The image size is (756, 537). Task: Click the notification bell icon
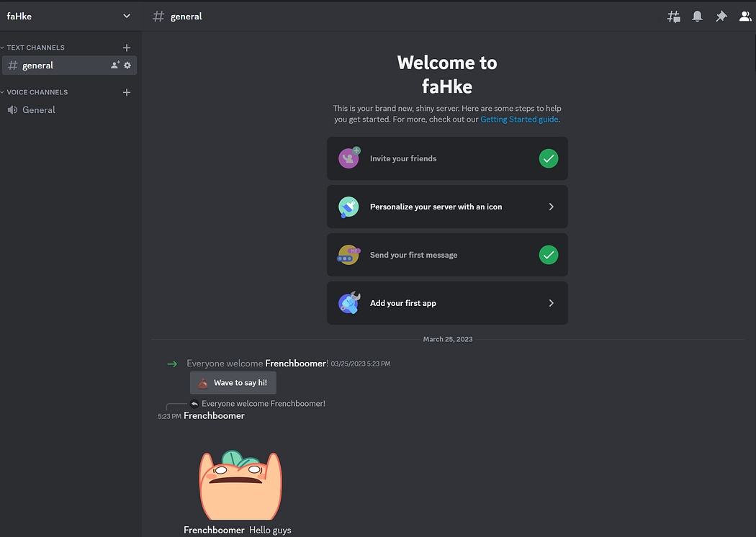pyautogui.click(x=697, y=17)
